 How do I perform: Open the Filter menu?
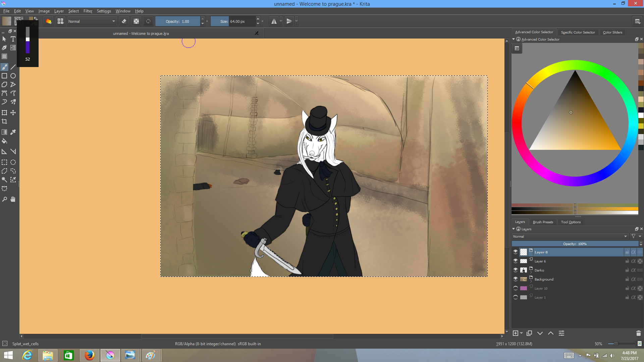coord(88,11)
